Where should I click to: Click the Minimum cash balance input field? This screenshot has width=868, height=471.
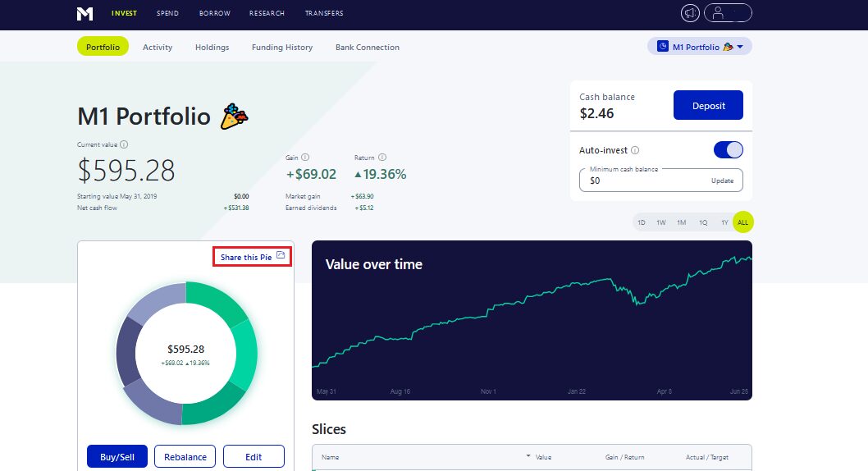(x=661, y=180)
